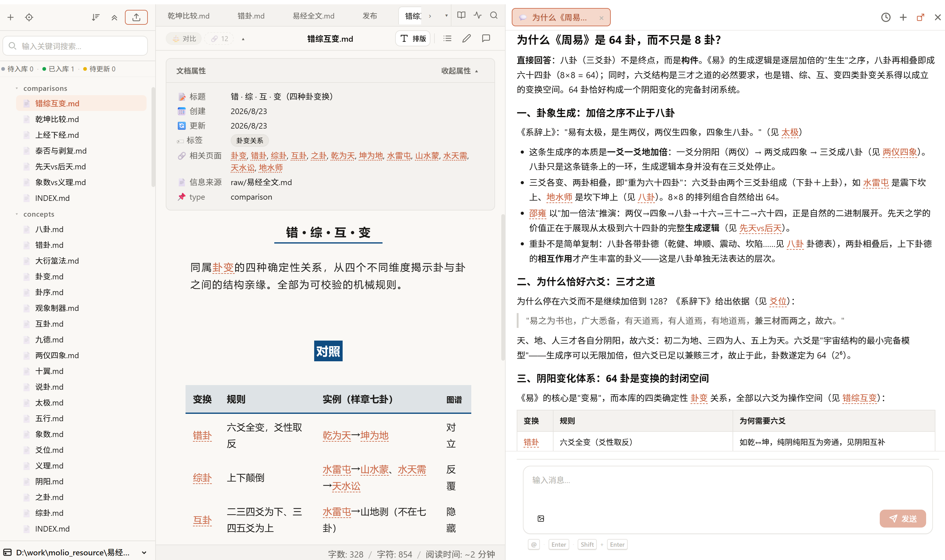
Task: Follow the 邵雍 link in the chat answer
Action: (538, 213)
